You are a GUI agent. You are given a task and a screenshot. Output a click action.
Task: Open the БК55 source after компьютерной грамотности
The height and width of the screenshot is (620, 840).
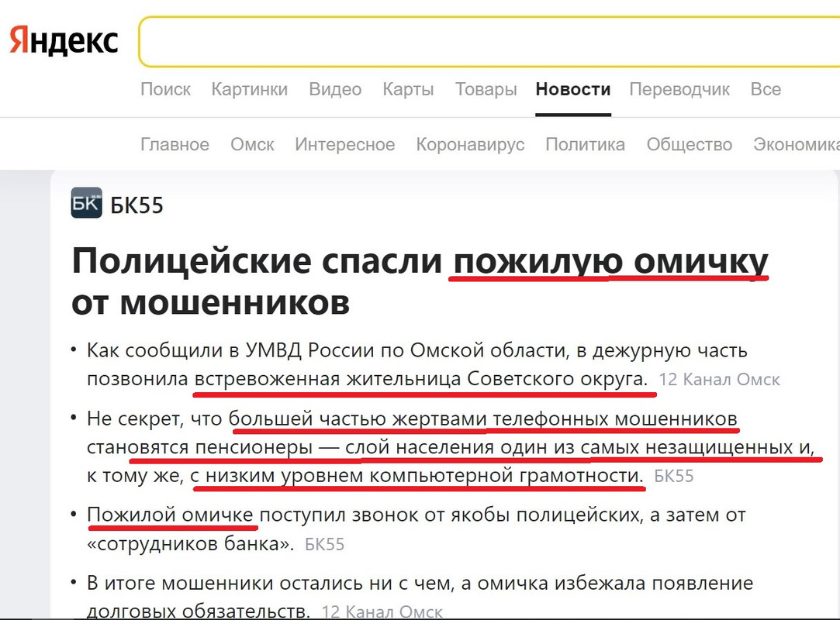673,476
